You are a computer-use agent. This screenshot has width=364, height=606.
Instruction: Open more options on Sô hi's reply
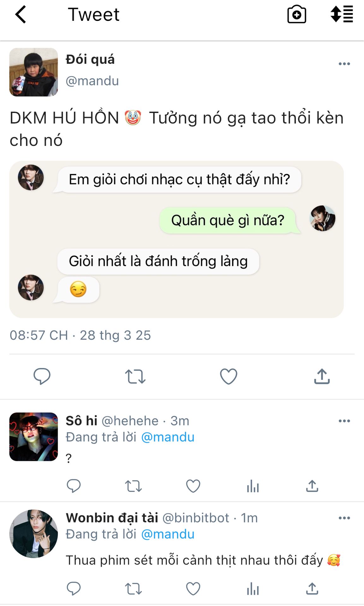(344, 421)
